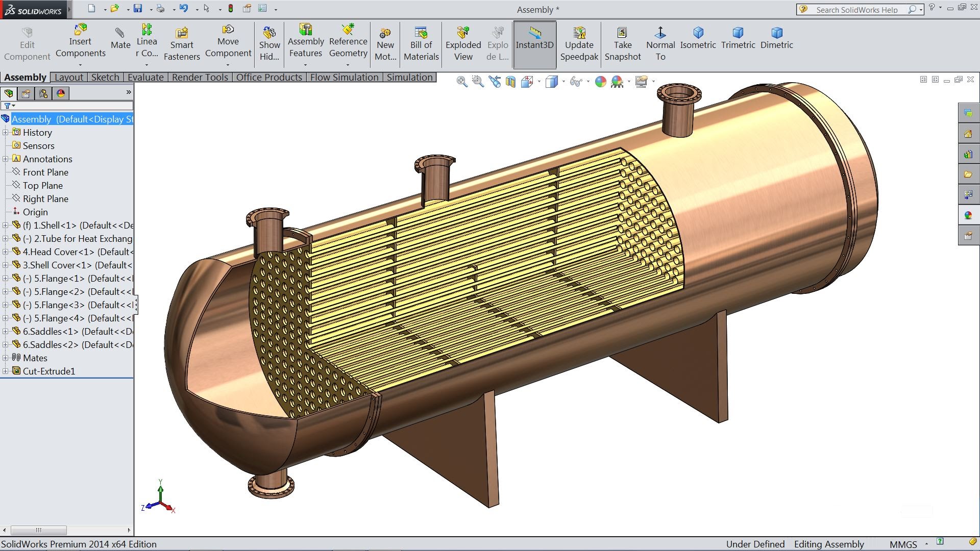This screenshot has width=980, height=551.
Task: Toggle Instant3D mode
Action: 534,44
